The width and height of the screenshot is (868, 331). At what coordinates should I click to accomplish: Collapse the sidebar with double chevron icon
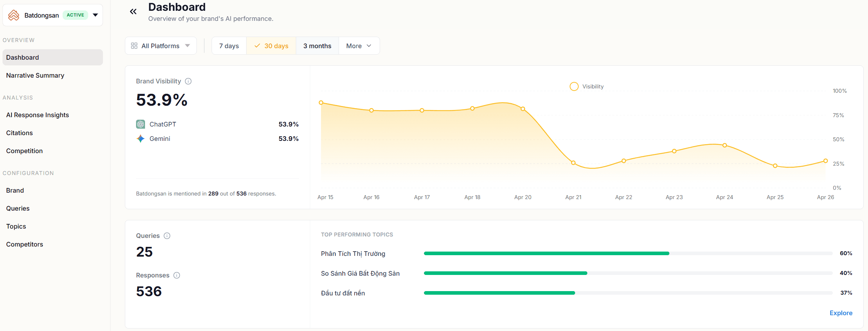[x=133, y=12]
